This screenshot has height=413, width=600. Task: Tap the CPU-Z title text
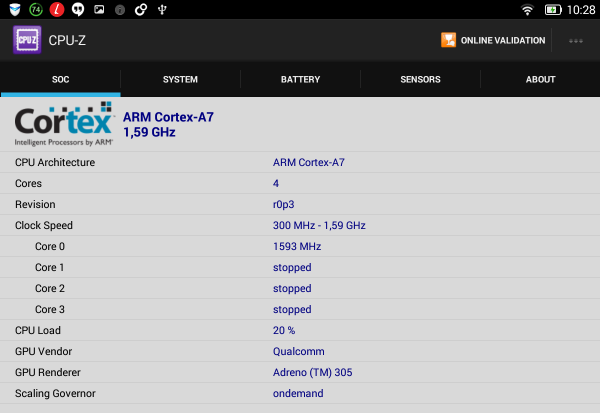coord(67,40)
